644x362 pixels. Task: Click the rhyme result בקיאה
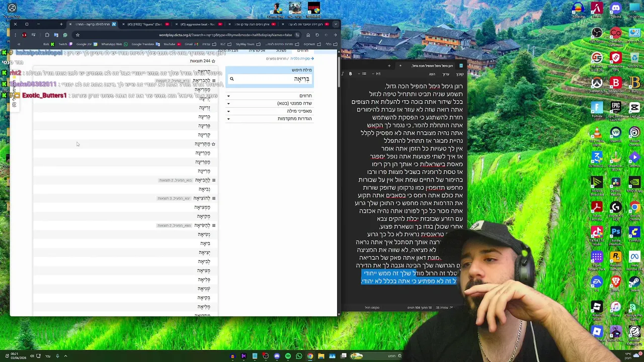point(204,298)
